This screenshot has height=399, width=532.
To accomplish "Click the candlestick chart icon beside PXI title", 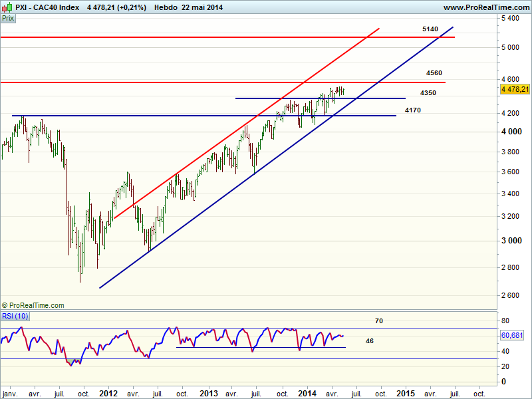I will coord(7,7).
